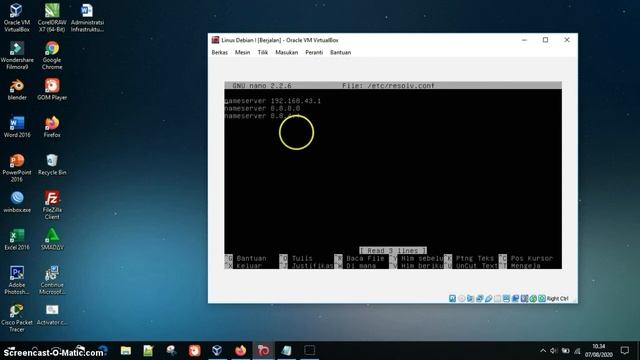Screen dimensions: 640x360
Task: Switch to Firefox in the taskbar
Action: [x=240, y=351]
